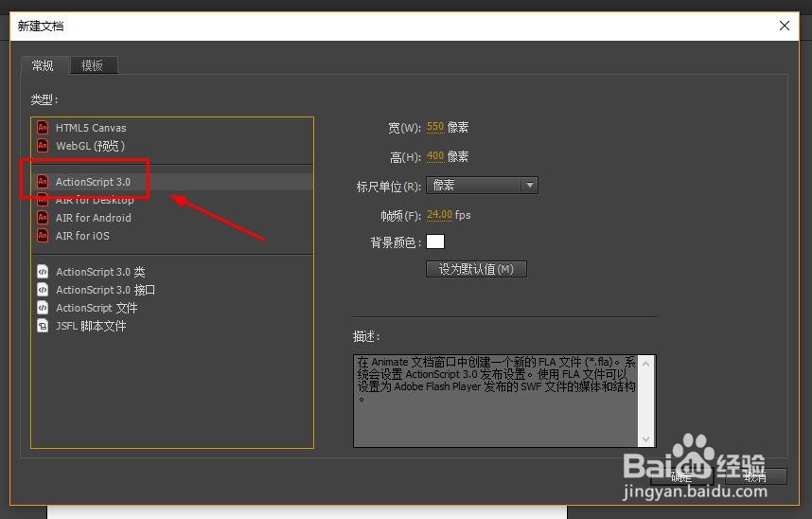Click the AIR for iOS entry text
Screen dimensions: 812x519
pos(82,236)
